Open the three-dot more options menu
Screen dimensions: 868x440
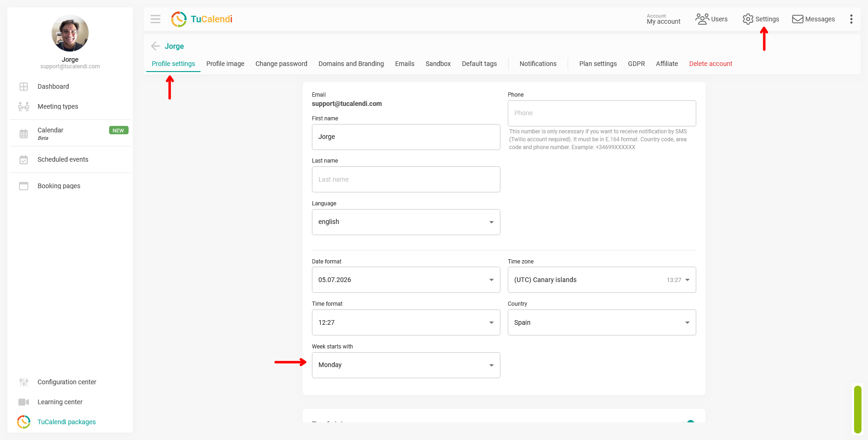[x=851, y=19]
